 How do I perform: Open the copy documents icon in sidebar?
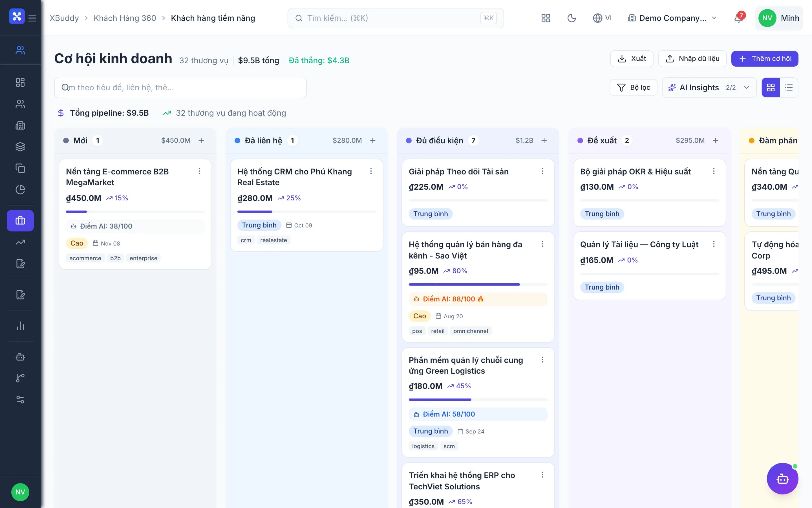[x=20, y=168]
